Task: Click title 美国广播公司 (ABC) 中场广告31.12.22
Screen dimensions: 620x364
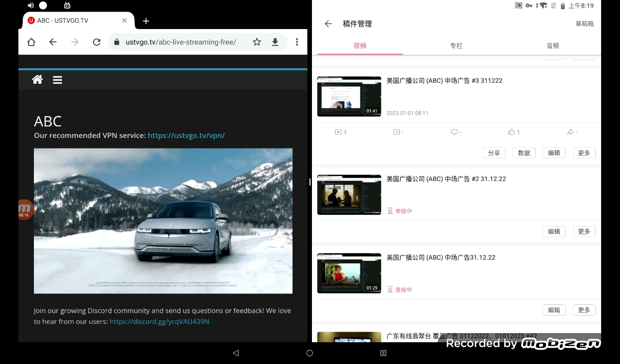Action: point(441,258)
